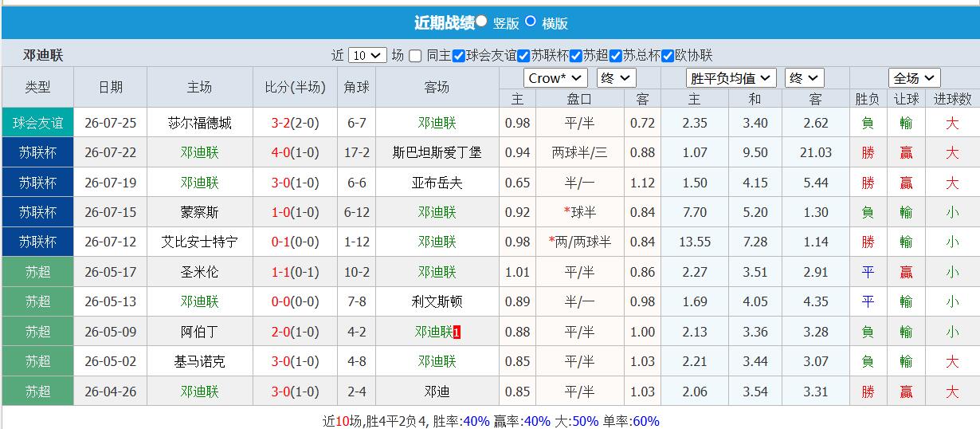980x429 pixels.
Task: Uncheck the 苏超 filter checkbox
Action: pyautogui.click(x=576, y=56)
